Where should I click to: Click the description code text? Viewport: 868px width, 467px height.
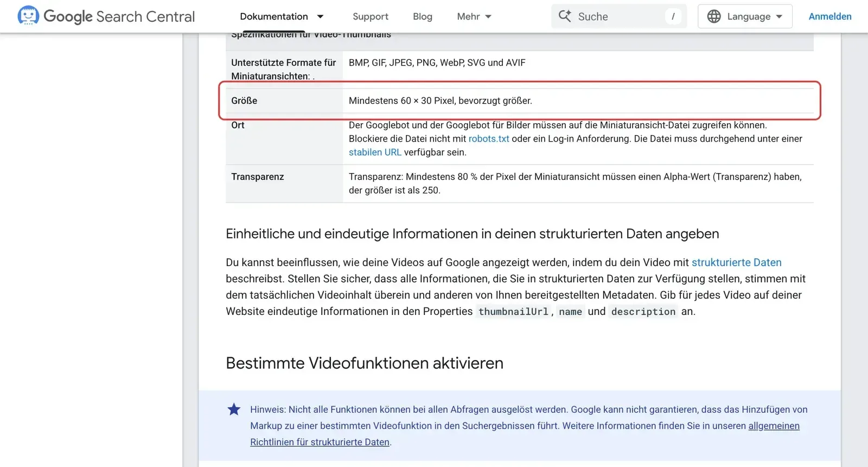[643, 311]
